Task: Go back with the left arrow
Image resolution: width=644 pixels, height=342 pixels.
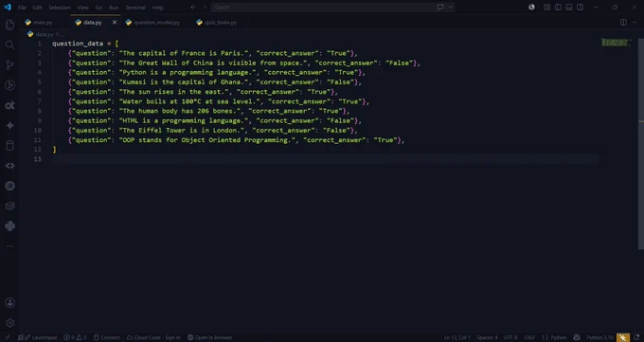Action: [x=193, y=7]
